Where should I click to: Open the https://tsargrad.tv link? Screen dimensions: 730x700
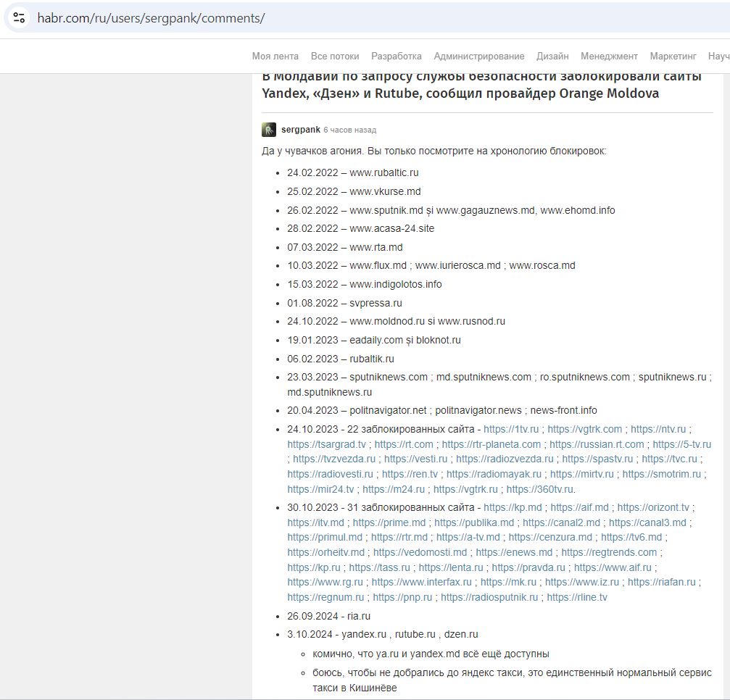[326, 444]
